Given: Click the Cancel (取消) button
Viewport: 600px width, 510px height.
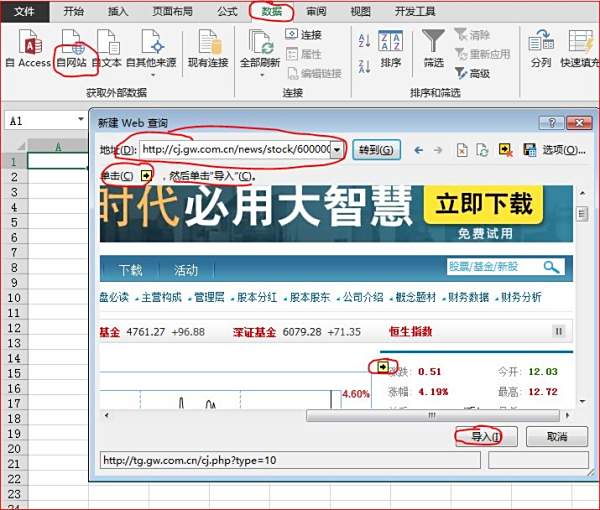Looking at the screenshot, I should [x=557, y=437].
